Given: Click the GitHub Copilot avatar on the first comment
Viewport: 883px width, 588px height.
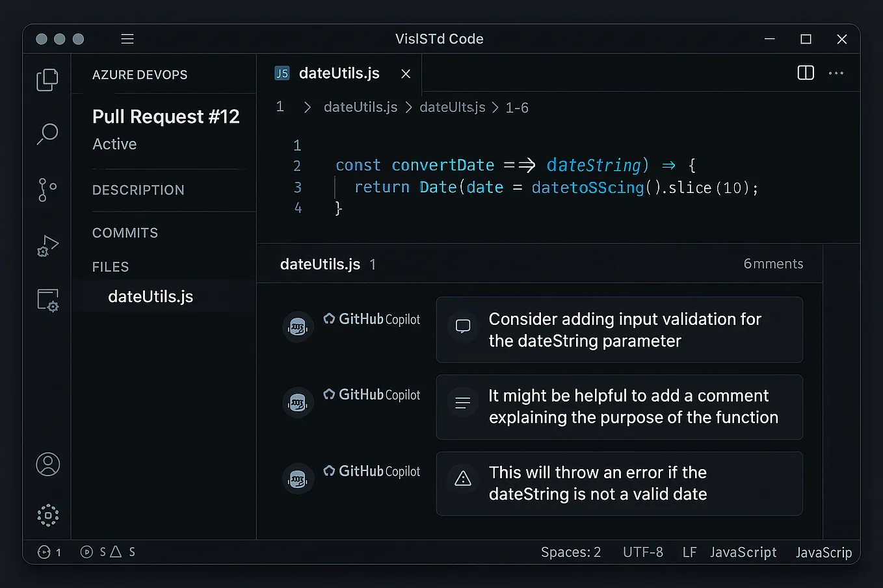Looking at the screenshot, I should [298, 327].
